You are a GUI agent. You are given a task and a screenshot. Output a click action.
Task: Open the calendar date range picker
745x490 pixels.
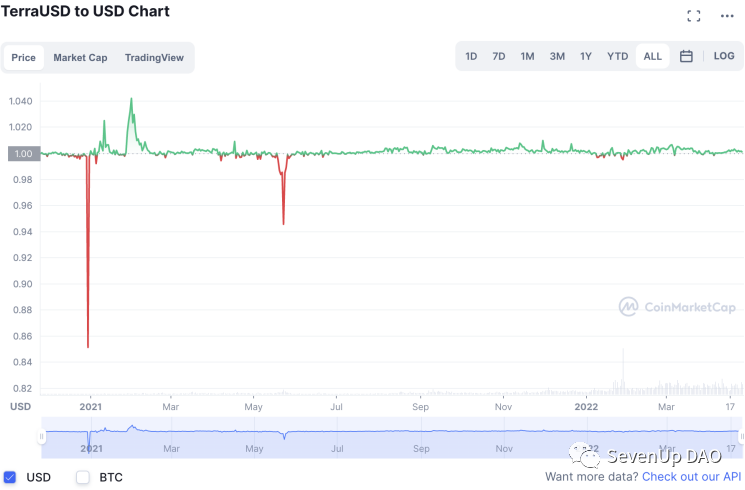click(x=686, y=56)
